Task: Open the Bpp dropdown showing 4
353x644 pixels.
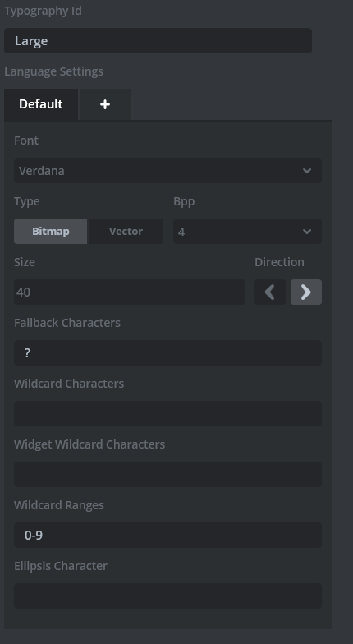Action: (248, 232)
